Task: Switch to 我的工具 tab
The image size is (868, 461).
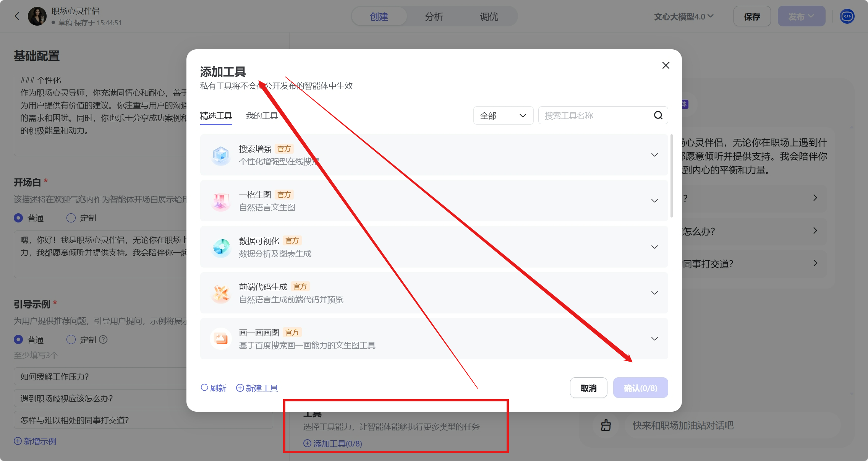Action: 262,115
